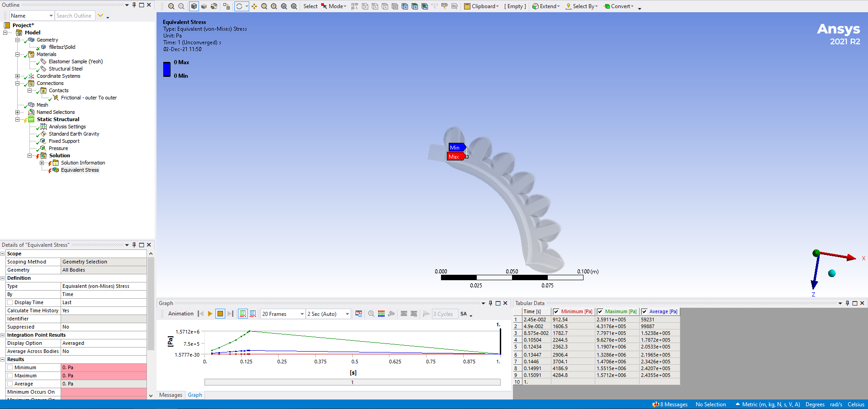Click the animation timeline bar
The width and height of the screenshot is (868, 409).
point(352,382)
